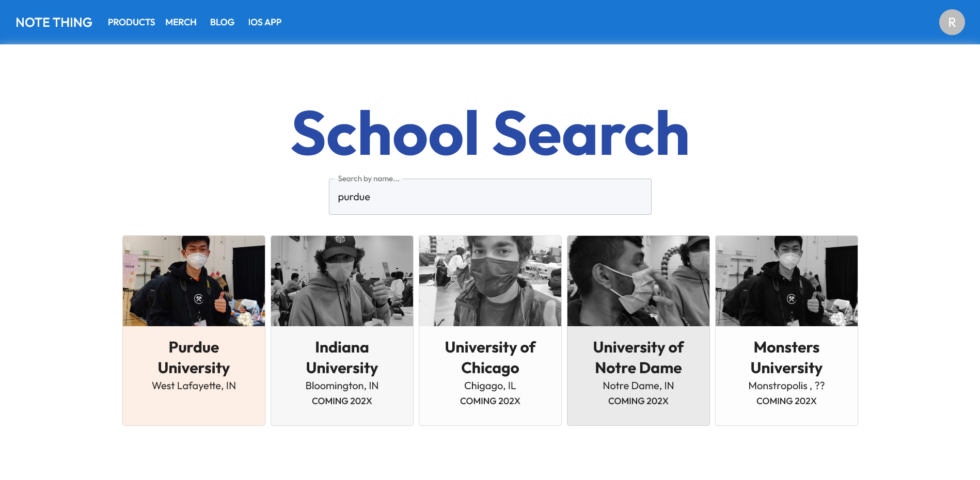
Task: Click the Monstropolis , ?? location text
Action: point(786,386)
